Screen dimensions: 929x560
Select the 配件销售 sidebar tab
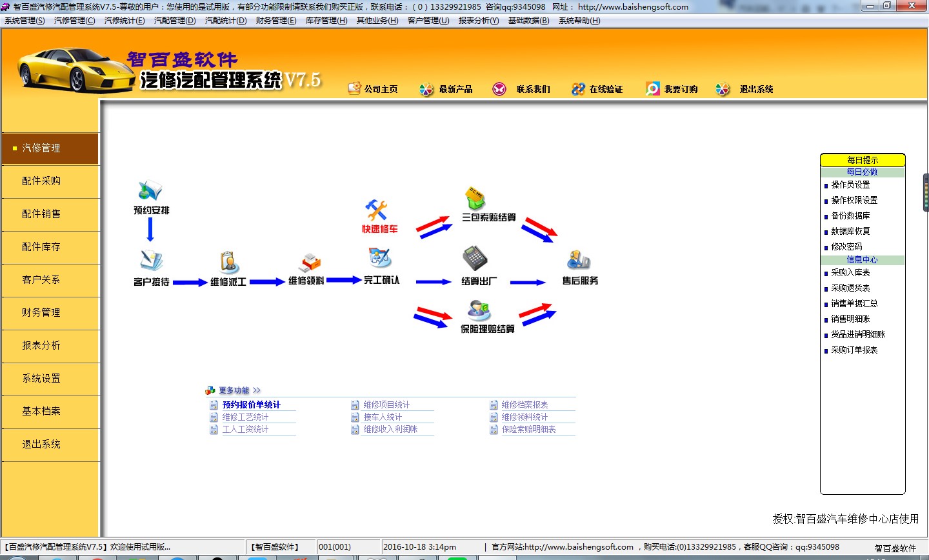(50, 214)
